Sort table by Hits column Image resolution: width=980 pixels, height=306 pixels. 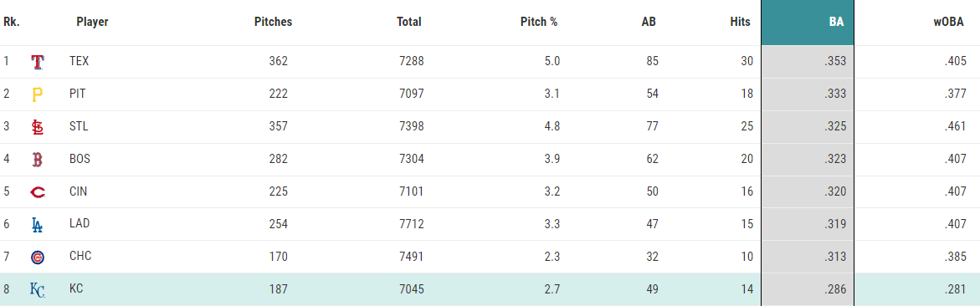pyautogui.click(x=740, y=22)
